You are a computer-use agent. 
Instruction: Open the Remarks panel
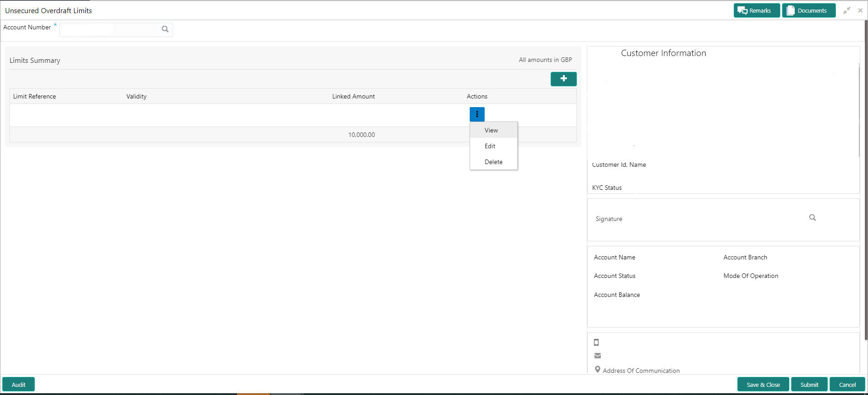(757, 10)
